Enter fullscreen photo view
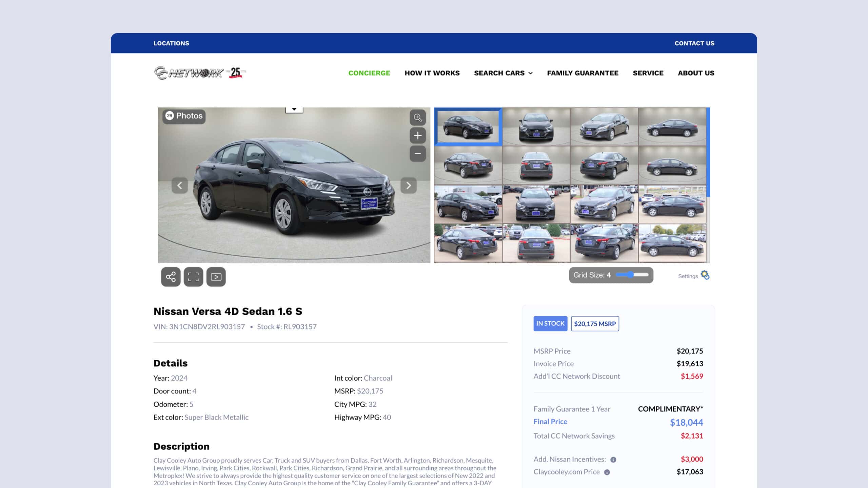This screenshot has width=868, height=488. (193, 277)
